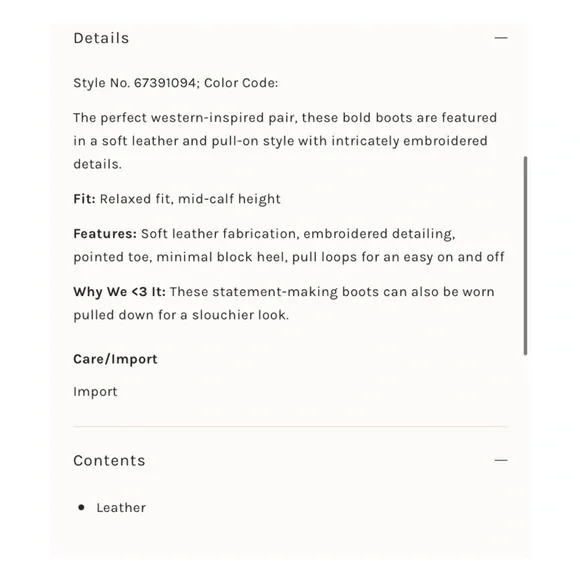Click the Fit bold label
Viewport: 580px width, 580px height.
tap(84, 199)
